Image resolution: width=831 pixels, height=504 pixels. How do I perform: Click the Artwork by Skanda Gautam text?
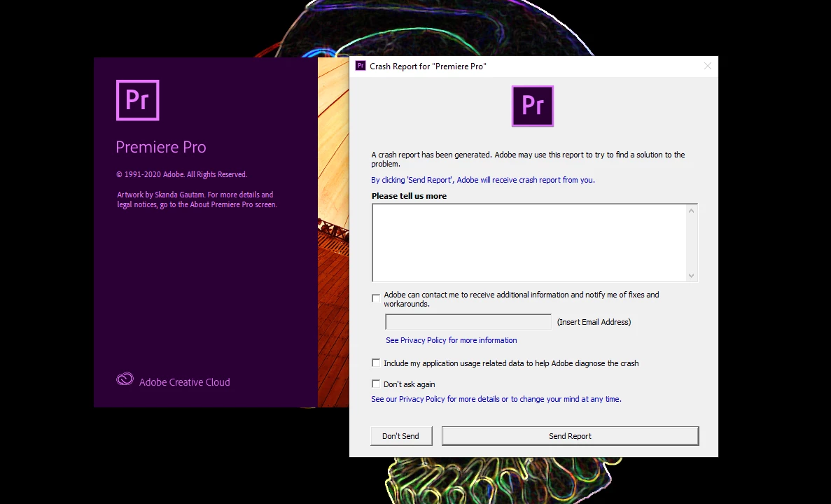point(197,199)
